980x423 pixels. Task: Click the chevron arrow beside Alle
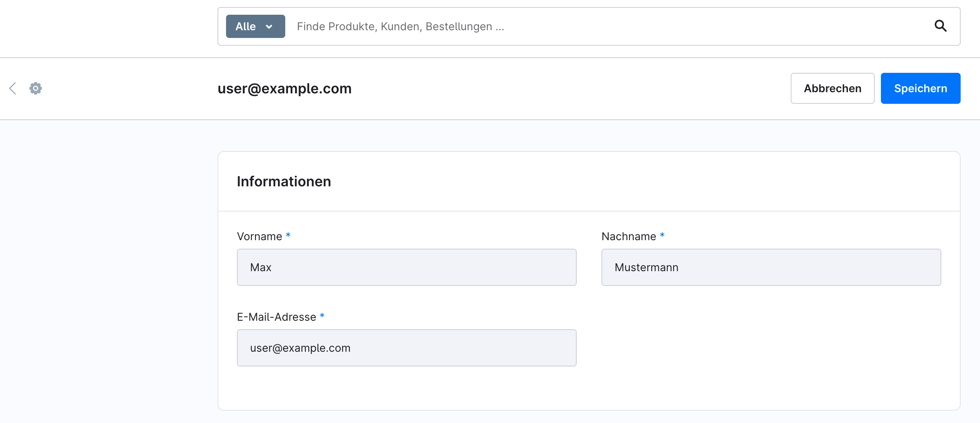269,27
